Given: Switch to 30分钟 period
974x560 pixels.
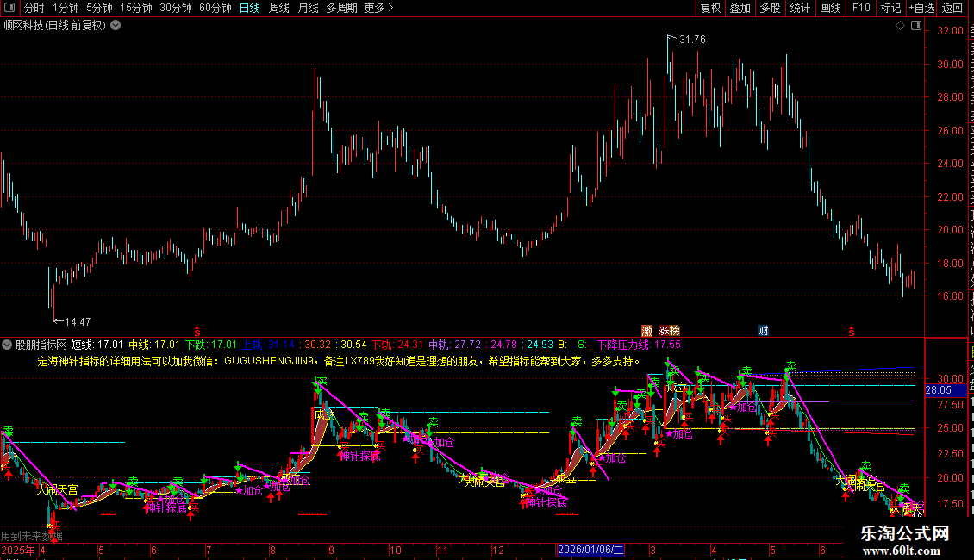Looking at the screenshot, I should [176, 8].
